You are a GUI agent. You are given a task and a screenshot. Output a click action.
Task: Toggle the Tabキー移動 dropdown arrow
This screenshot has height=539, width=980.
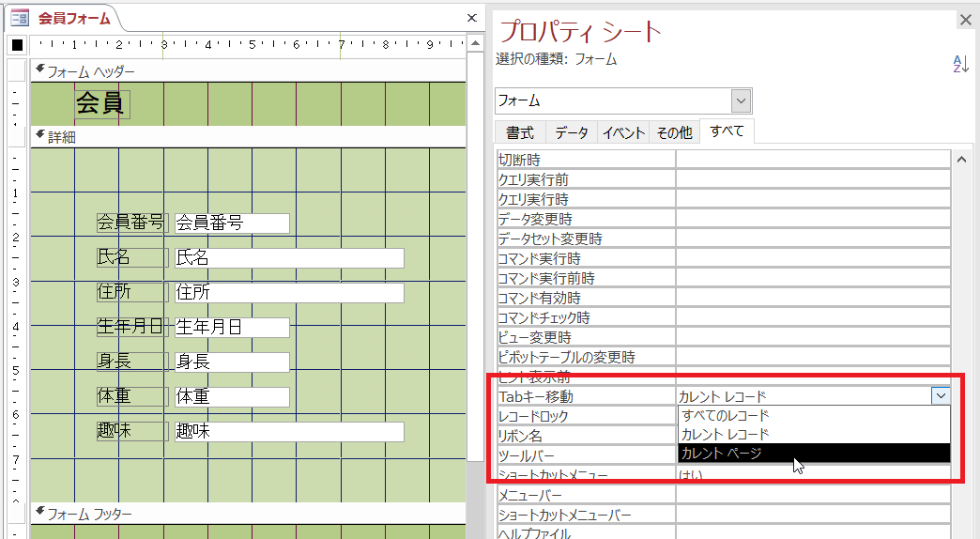pyautogui.click(x=941, y=396)
